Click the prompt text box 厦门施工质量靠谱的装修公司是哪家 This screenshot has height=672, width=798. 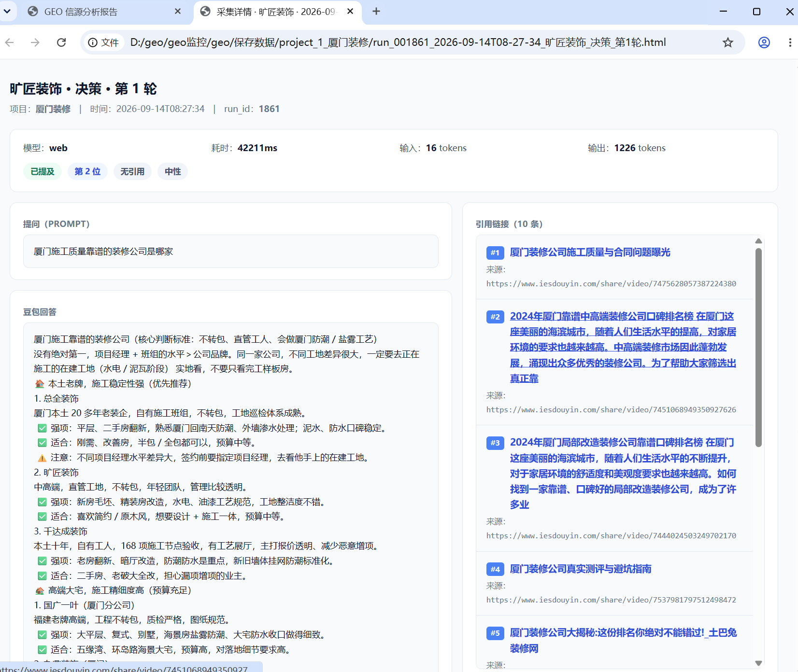pos(231,252)
